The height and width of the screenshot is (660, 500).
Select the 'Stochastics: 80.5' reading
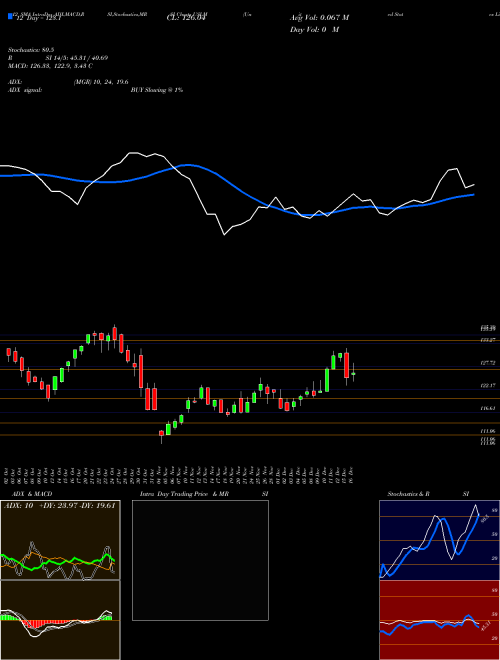pos(29,50)
